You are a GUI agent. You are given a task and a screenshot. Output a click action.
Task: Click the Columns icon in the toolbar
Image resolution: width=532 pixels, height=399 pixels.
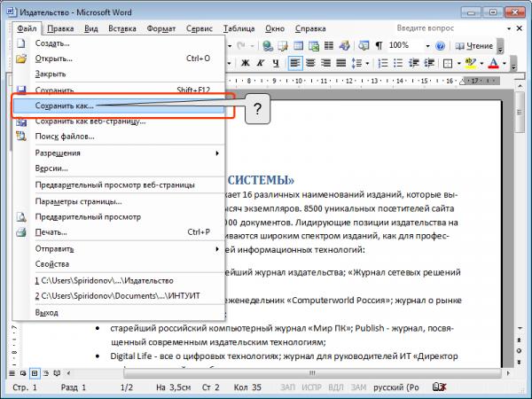point(329,46)
